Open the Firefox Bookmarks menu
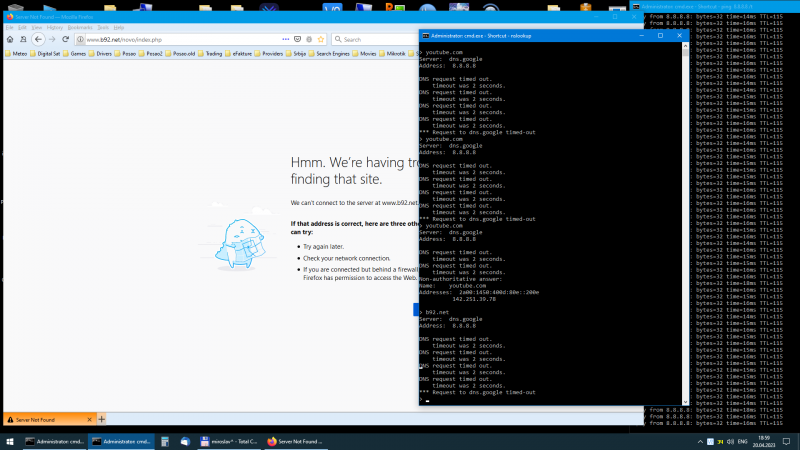 coord(80,28)
